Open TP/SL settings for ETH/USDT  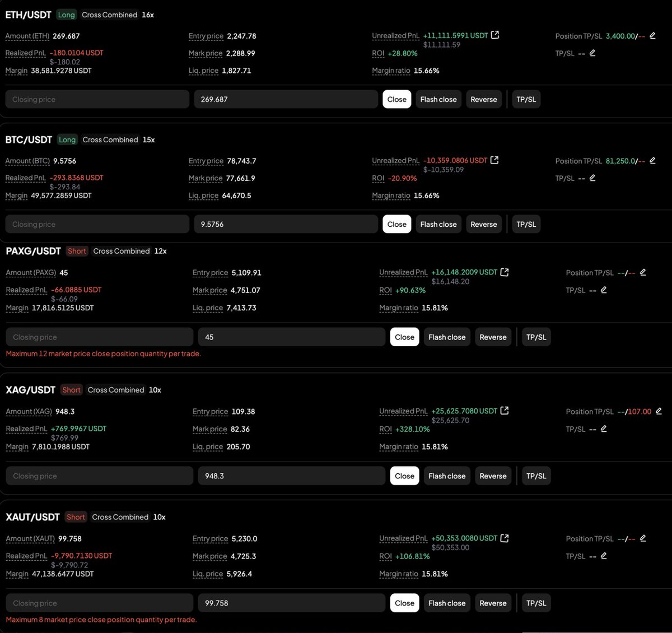click(526, 99)
